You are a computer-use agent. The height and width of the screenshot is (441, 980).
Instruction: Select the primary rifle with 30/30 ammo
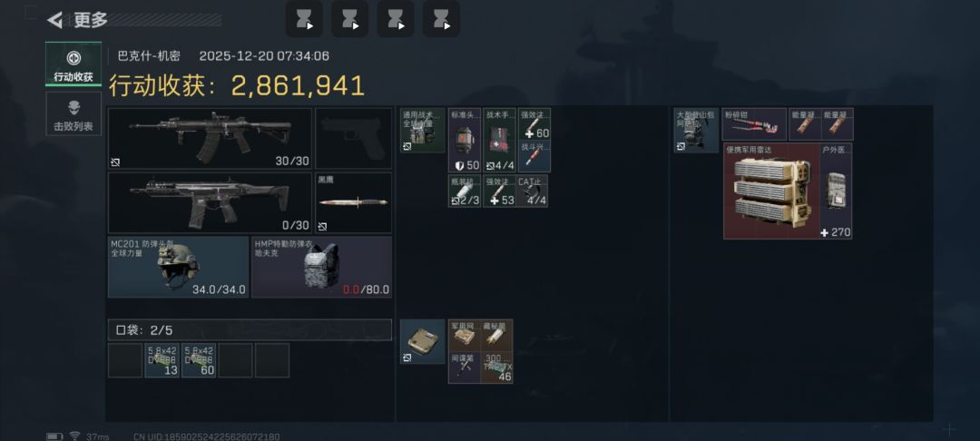click(x=210, y=139)
